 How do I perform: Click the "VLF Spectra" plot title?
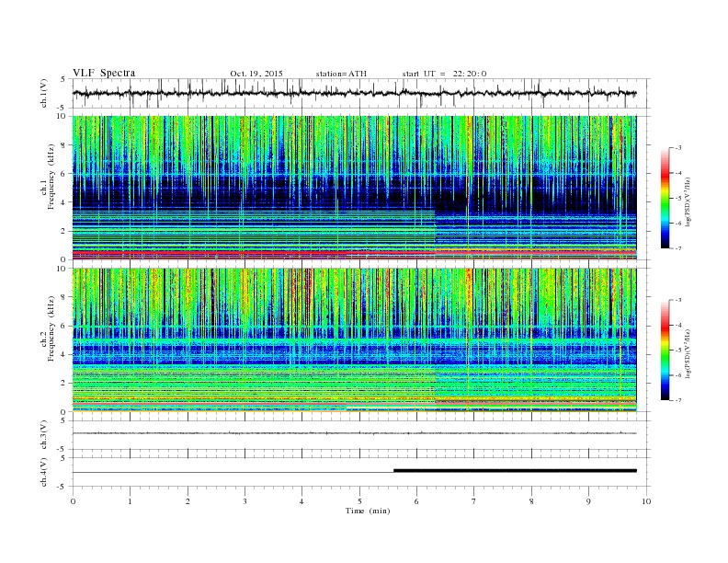click(x=104, y=73)
